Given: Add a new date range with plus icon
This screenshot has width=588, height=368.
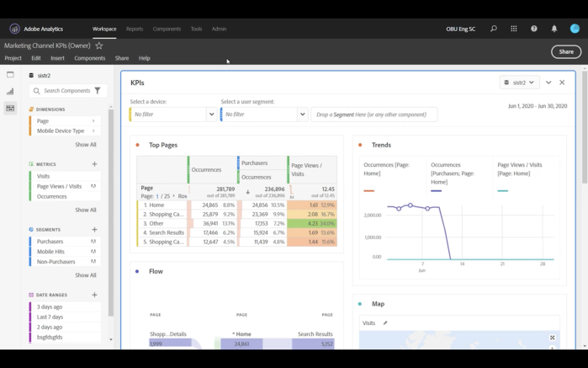Looking at the screenshot, I should tap(94, 295).
